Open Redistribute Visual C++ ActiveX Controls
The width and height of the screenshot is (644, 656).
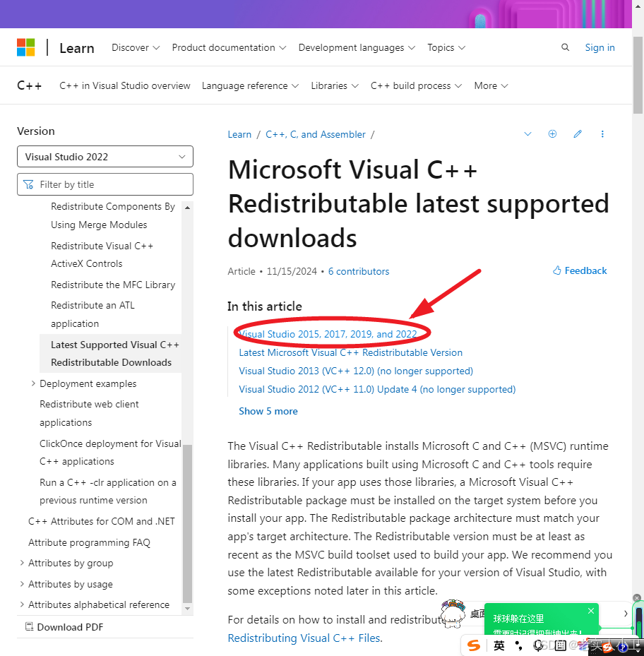(102, 254)
